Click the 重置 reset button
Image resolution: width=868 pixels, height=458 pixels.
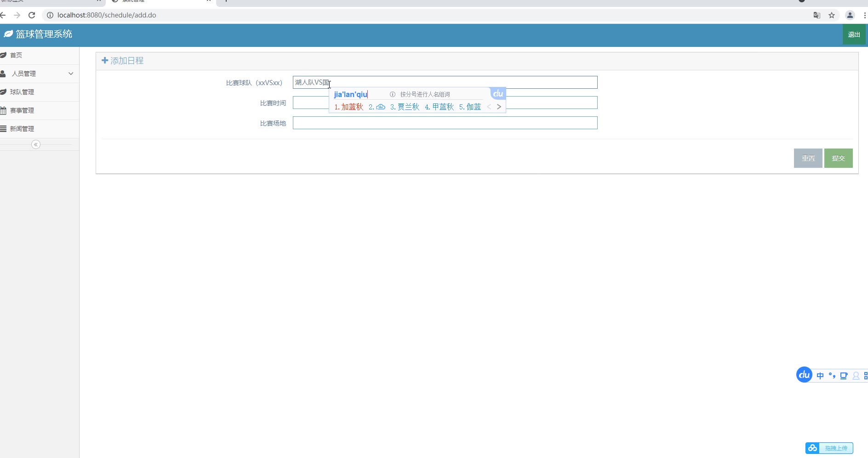point(808,158)
